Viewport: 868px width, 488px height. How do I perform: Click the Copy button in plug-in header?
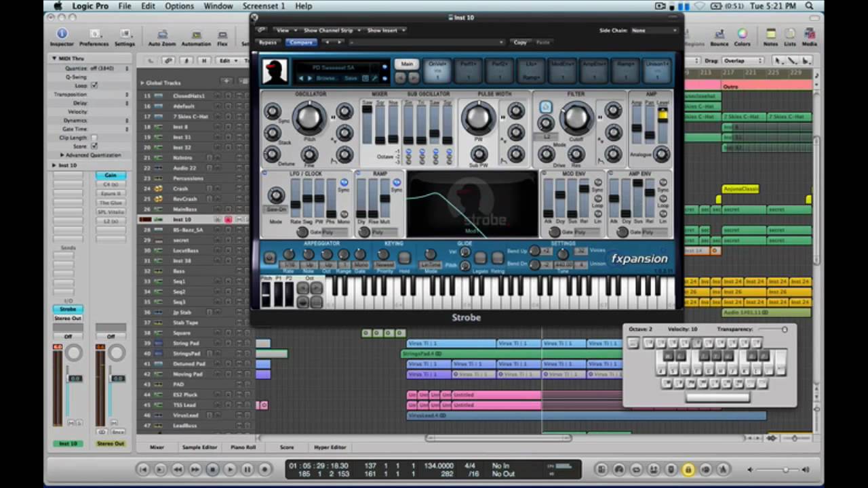click(520, 43)
